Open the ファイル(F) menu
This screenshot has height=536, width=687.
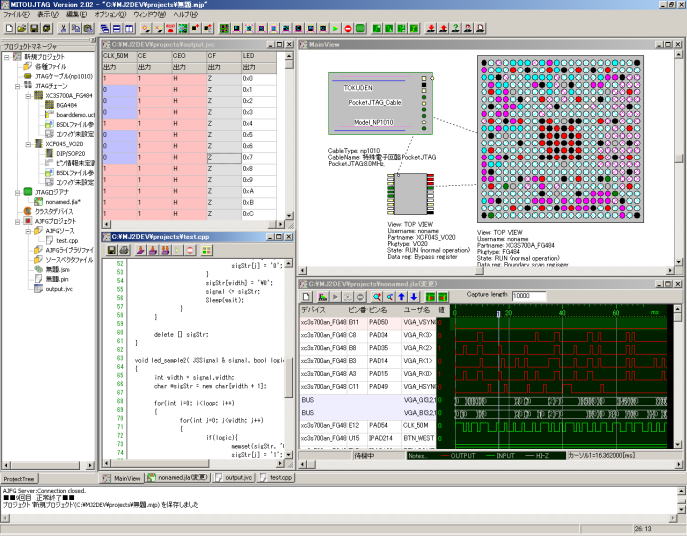click(x=16, y=14)
